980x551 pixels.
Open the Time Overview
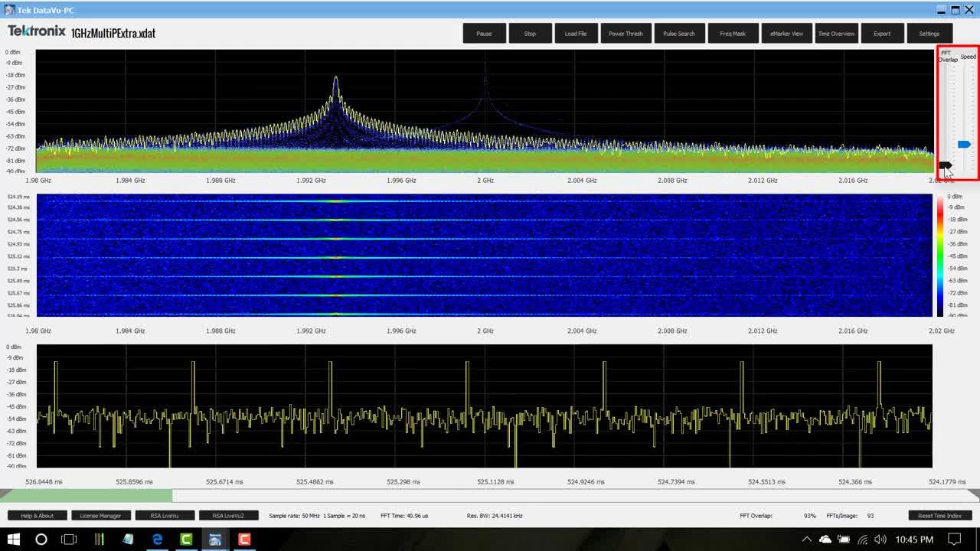point(836,33)
